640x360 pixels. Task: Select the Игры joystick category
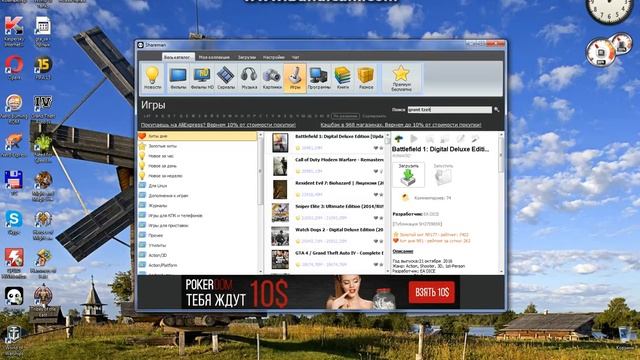click(295, 78)
